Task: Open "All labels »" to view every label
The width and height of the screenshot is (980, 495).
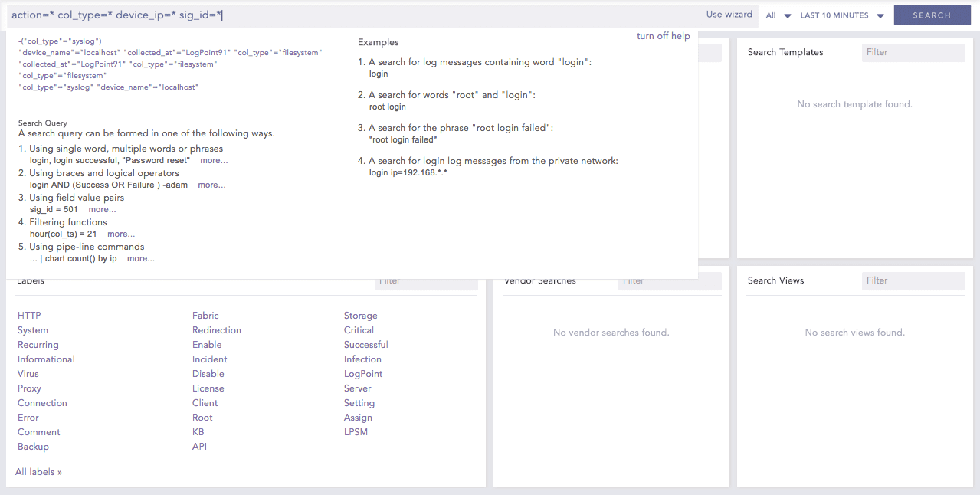Action: pos(38,471)
